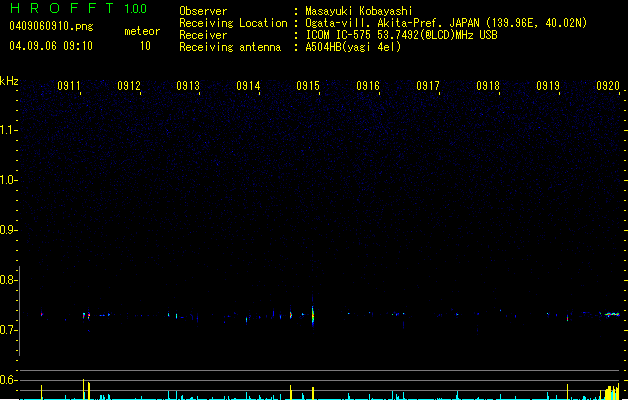Viewport: 629px width, 400px height.
Task: Click time marker 0920
Action: [x=608, y=86]
